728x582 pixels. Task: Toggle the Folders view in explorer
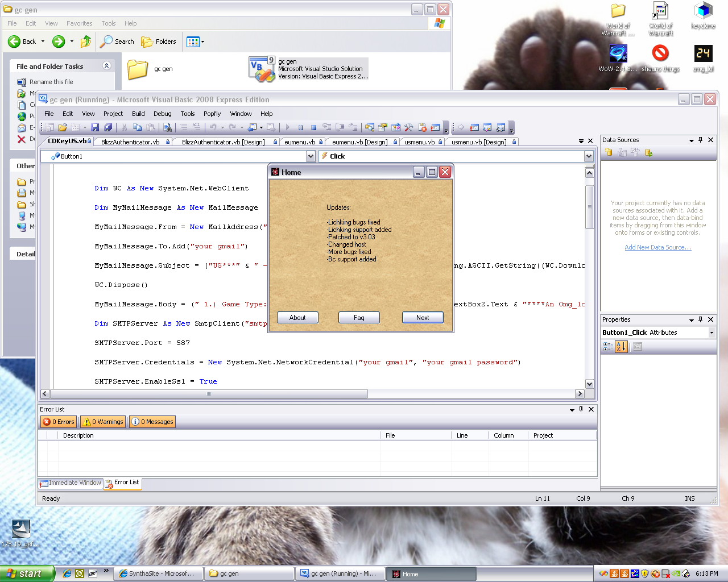(159, 41)
